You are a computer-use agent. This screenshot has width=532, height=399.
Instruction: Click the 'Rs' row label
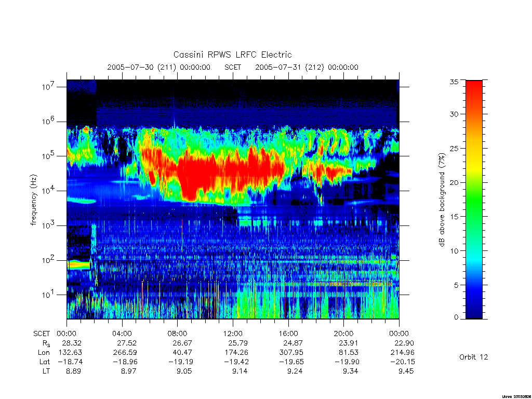[x=46, y=343]
